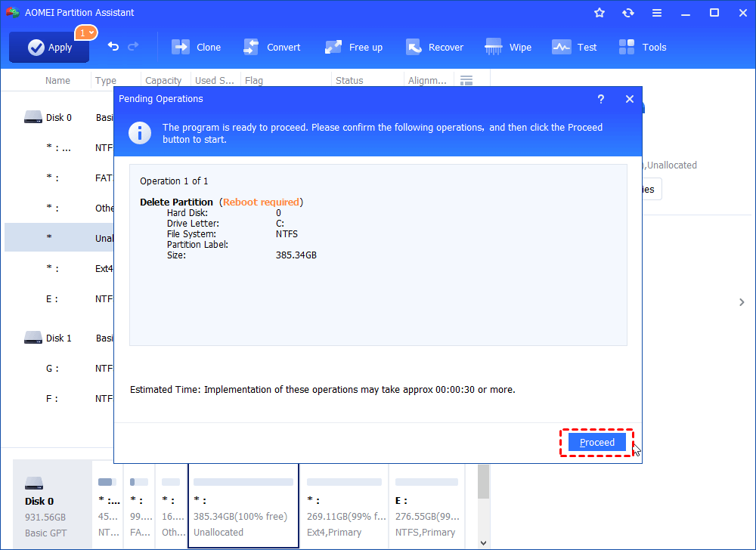This screenshot has height=550, width=756.
Task: Open the column view settings icon
Action: click(466, 79)
